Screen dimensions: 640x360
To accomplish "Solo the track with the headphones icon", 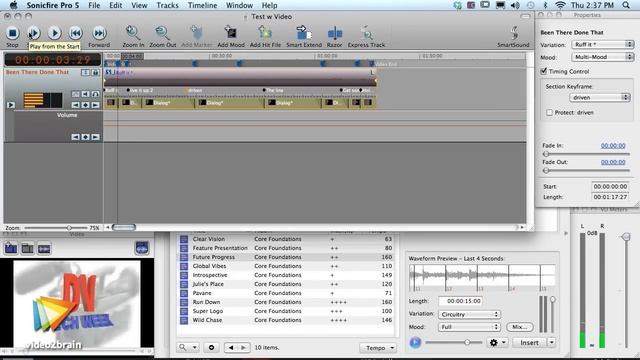I will [95, 94].
